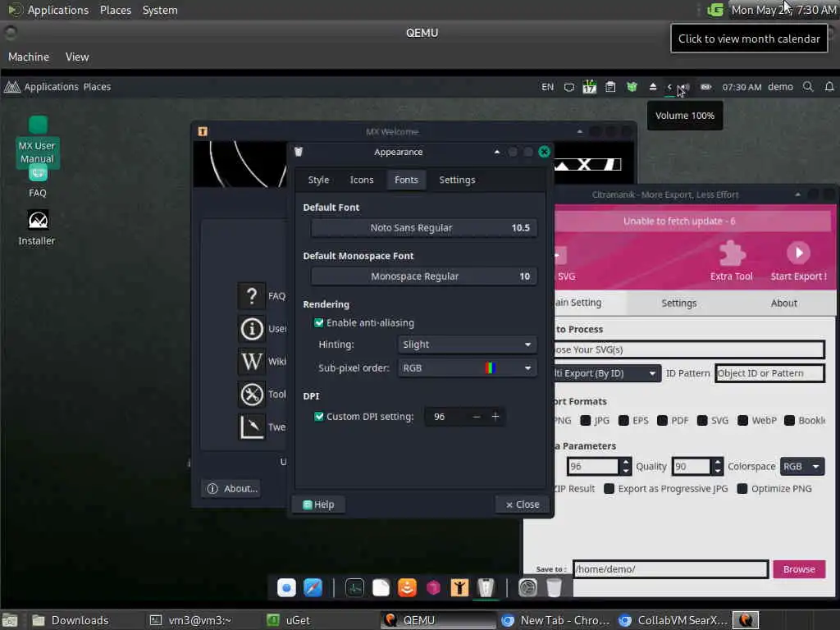This screenshot has width=840, height=630.
Task: Enable Optimize PNG option
Action: (742, 489)
